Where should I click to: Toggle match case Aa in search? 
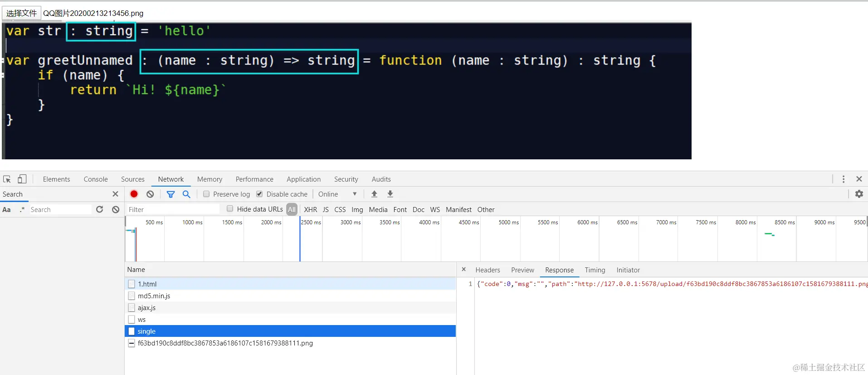tap(6, 209)
